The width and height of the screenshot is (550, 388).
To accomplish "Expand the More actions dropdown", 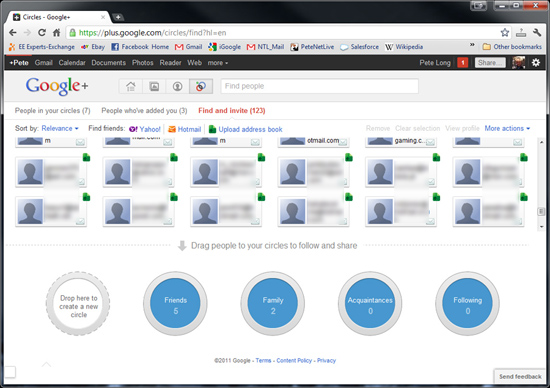I will pos(507,128).
